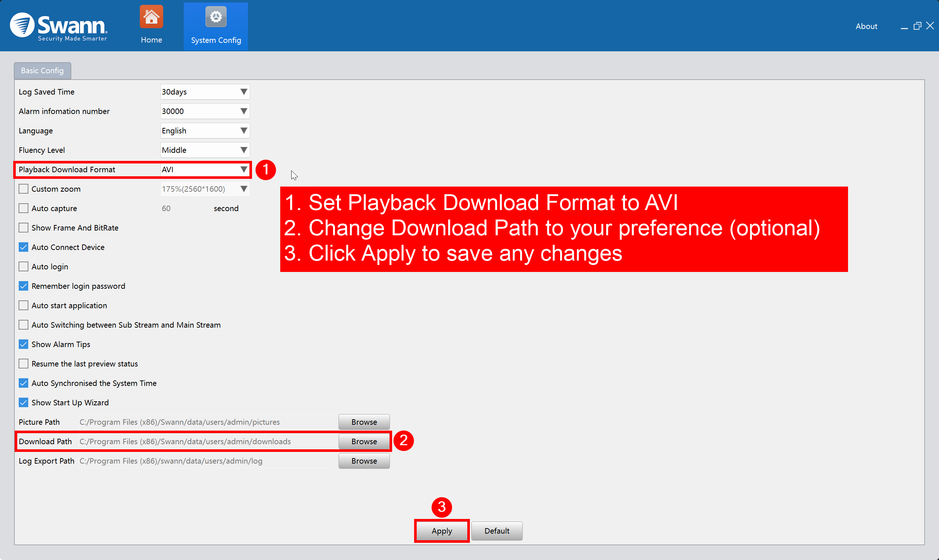
Task: Enable the Custom zoom checkbox
Action: pyautogui.click(x=23, y=189)
